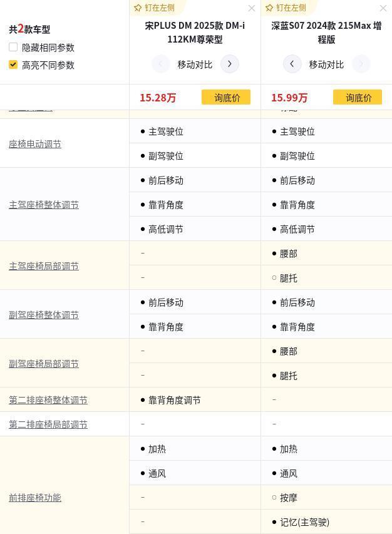Check the 隐藏相同参数 checkbox
The height and width of the screenshot is (534, 392).
pos(13,47)
